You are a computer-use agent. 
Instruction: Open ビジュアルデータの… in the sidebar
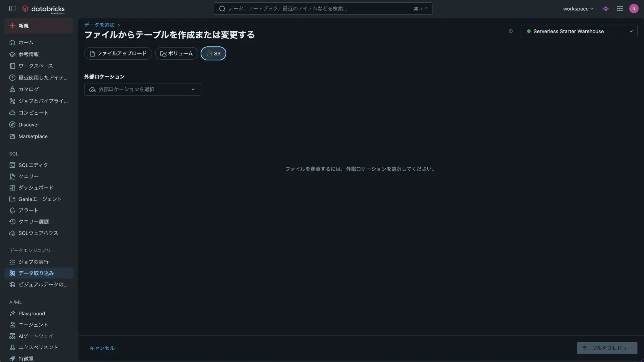click(x=39, y=284)
